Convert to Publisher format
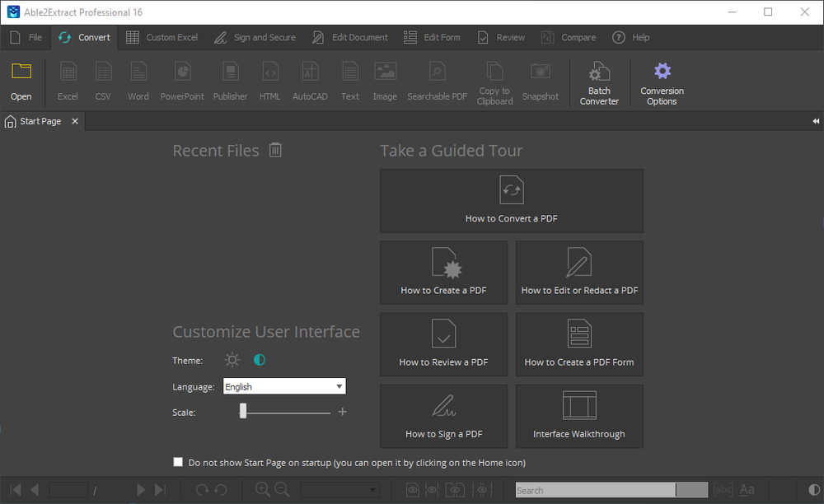Image resolution: width=824 pixels, height=504 pixels. coord(230,82)
